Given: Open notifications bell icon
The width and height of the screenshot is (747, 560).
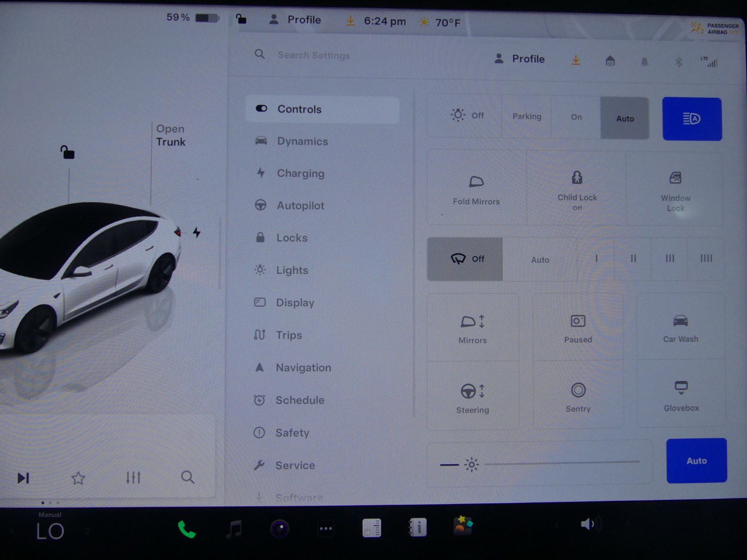Looking at the screenshot, I should (644, 62).
